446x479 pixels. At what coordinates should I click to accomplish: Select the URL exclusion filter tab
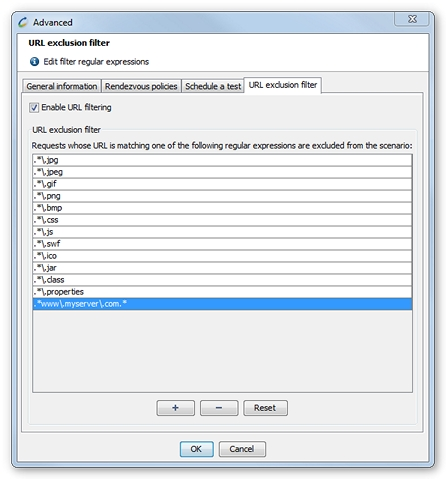[283, 85]
